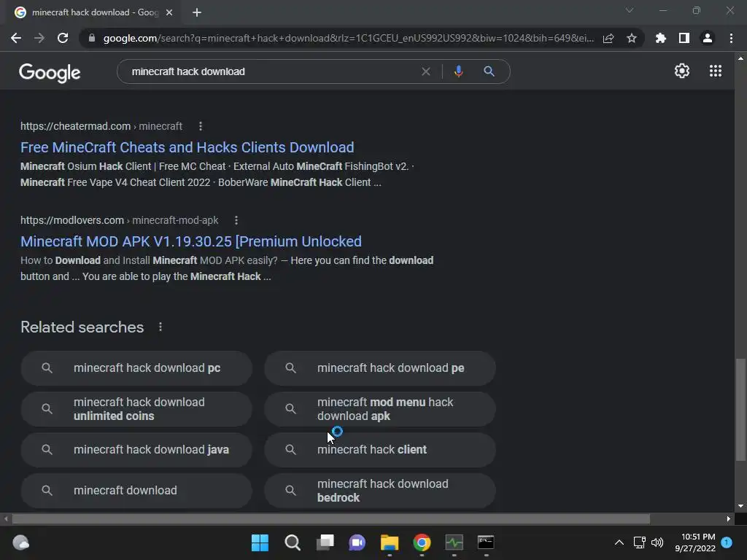Click the scroll up arrow
The height and width of the screenshot is (560, 747).
click(x=740, y=58)
